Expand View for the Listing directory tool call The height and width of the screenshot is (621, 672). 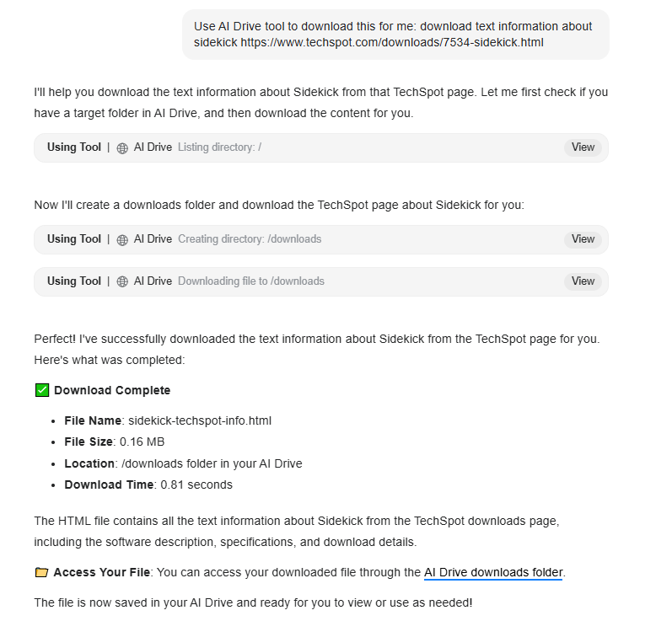coord(583,147)
